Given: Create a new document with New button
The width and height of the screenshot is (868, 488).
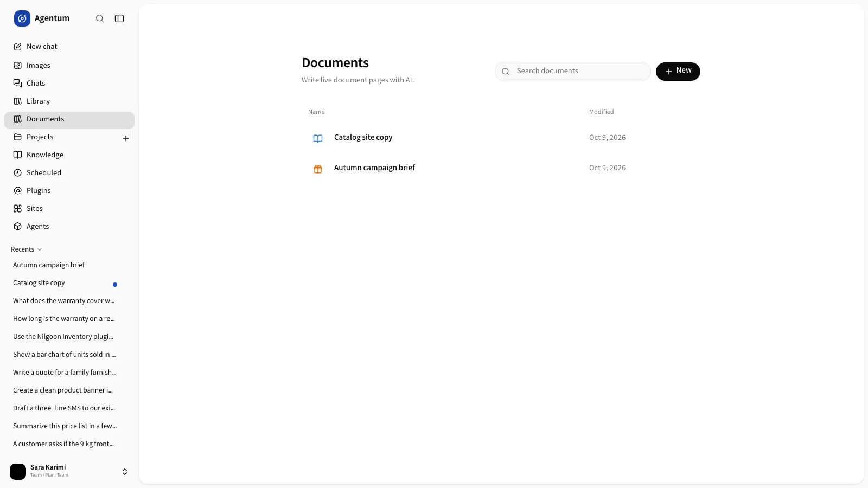Looking at the screenshot, I should click(678, 72).
